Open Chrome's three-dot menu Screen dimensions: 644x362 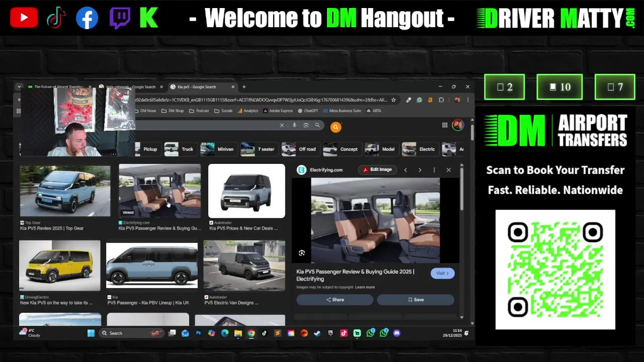[468, 100]
